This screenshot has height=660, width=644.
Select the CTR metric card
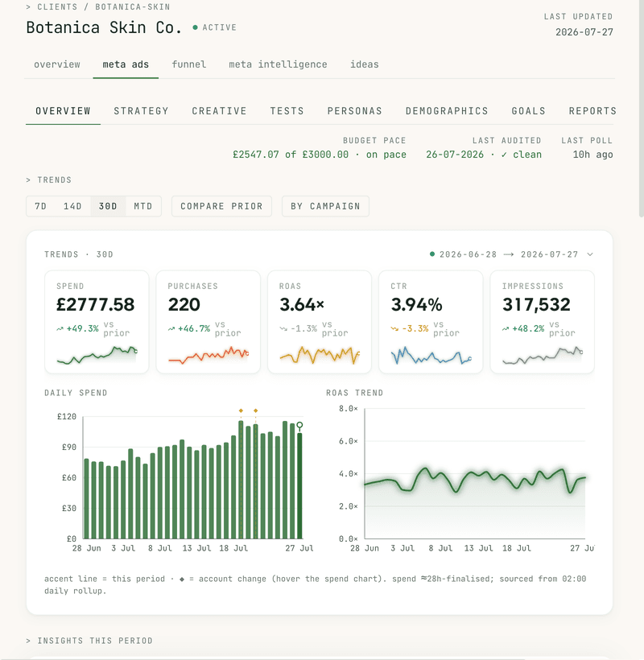click(431, 322)
